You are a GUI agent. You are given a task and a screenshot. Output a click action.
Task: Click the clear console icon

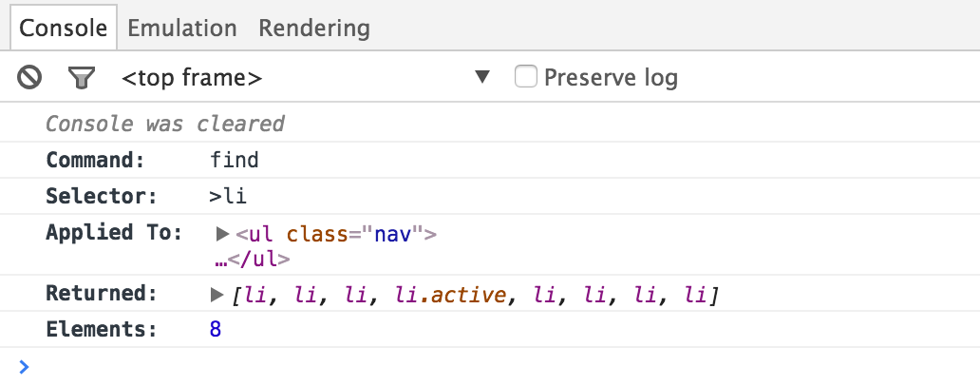(x=29, y=77)
